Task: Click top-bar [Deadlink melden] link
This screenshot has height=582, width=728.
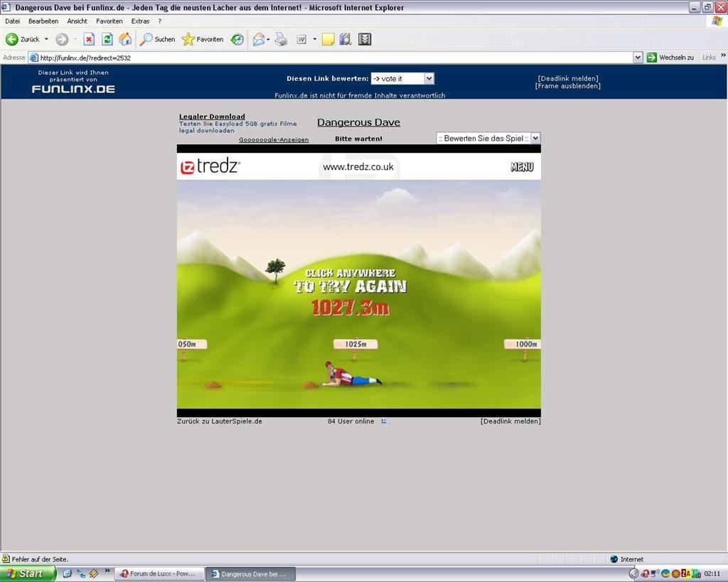Action: tap(568, 78)
